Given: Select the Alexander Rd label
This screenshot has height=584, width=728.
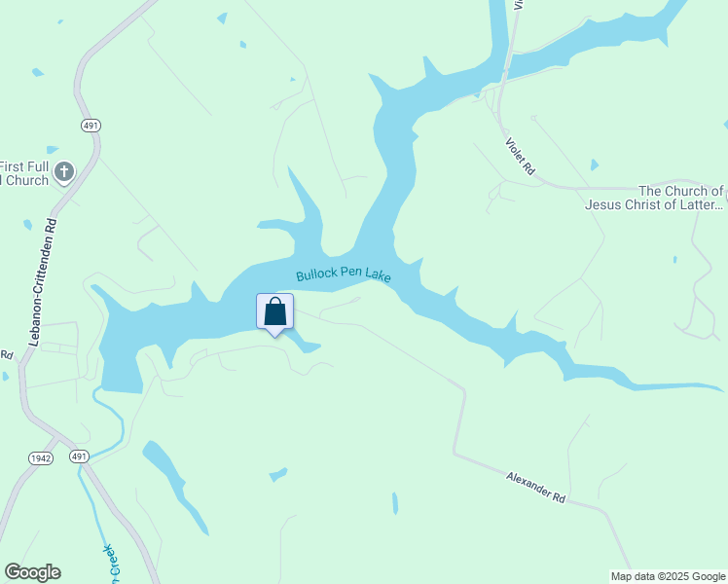Looking at the screenshot, I should pos(536,488).
